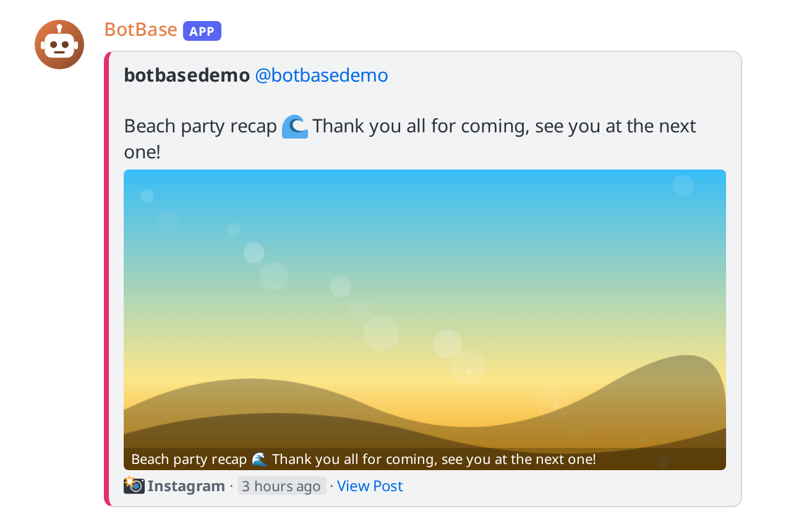Open the beach sunset image preview

point(425,320)
